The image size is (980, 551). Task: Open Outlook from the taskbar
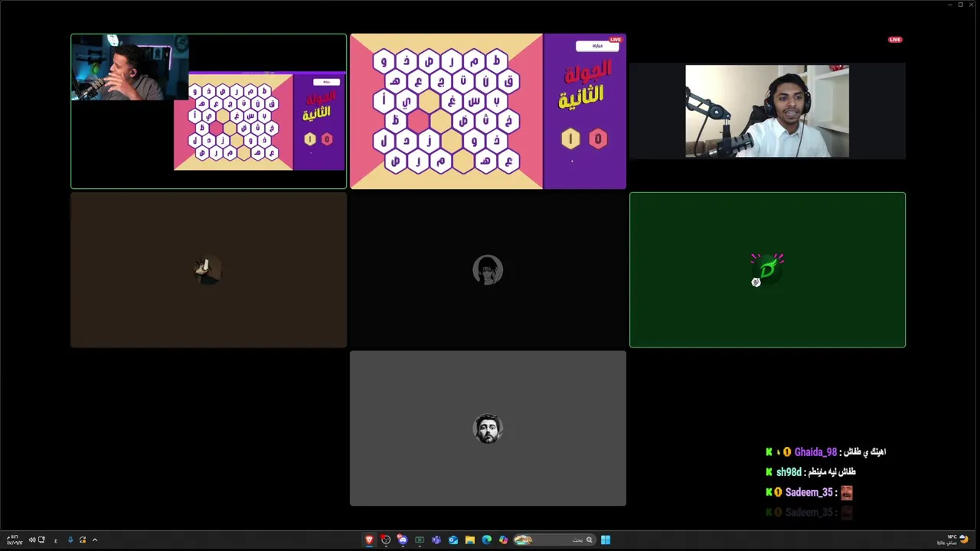point(453,540)
